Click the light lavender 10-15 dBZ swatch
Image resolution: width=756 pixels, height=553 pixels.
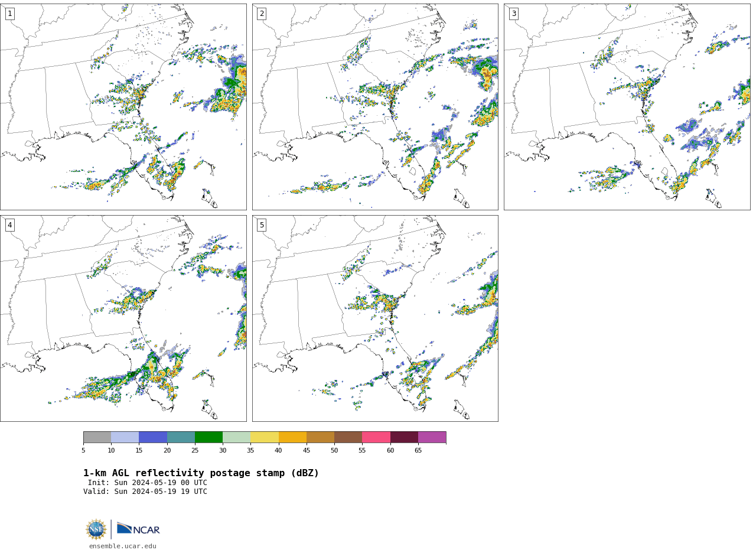(125, 437)
